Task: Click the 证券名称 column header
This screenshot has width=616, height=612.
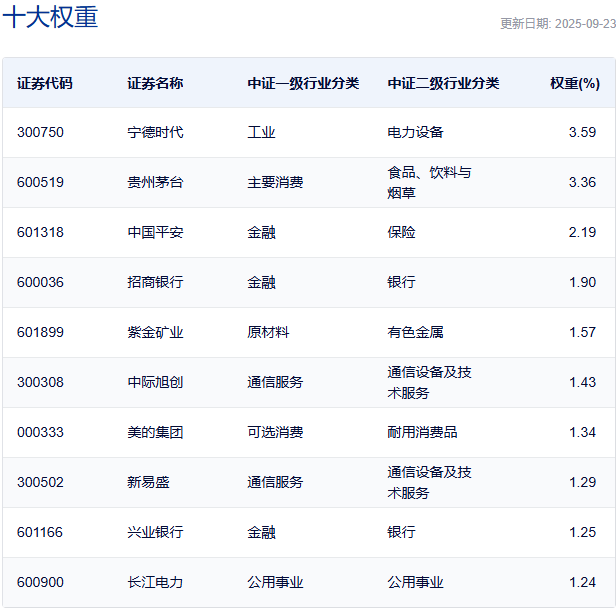Action: 155,84
